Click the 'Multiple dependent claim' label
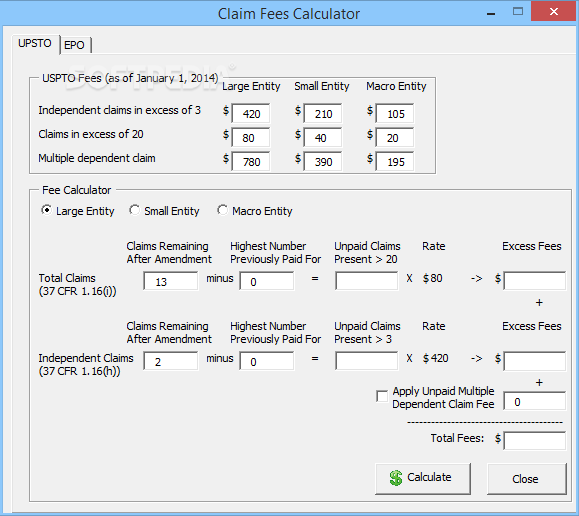 [97, 158]
